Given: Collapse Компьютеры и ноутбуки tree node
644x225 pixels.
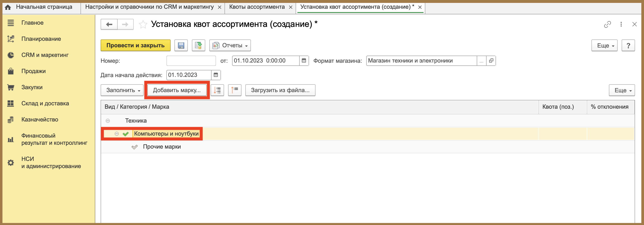Looking at the screenshot, I should (117, 134).
